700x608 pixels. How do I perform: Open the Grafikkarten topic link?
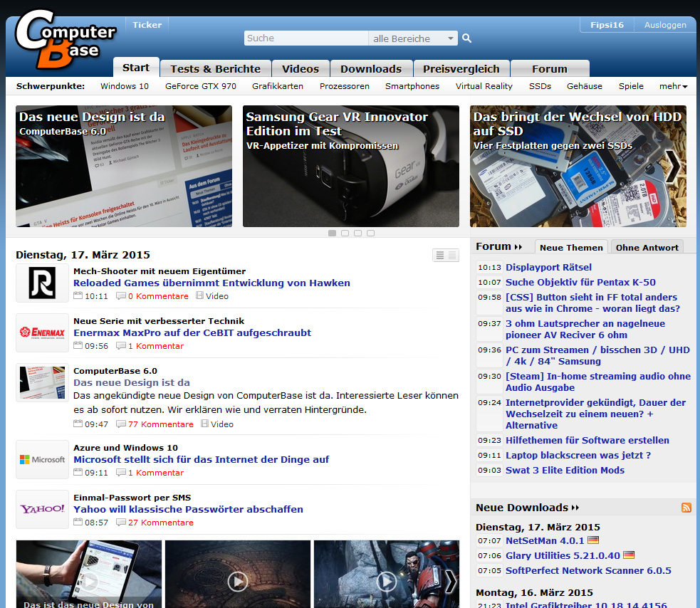277,86
